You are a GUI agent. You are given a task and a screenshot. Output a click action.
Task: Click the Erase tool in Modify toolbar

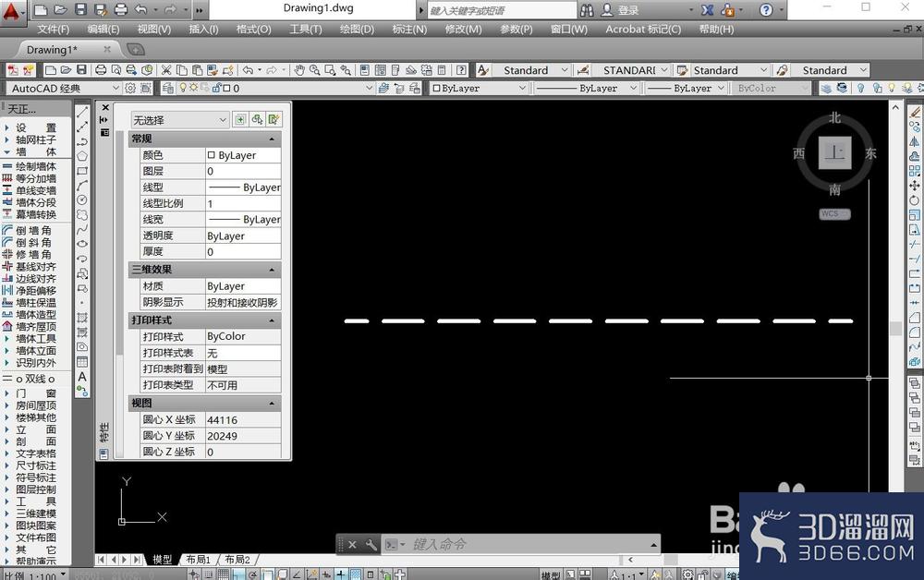(915, 112)
